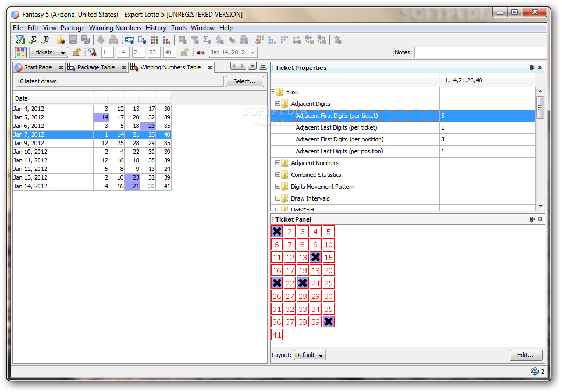
Task: Expand the Adjacent Numbers folder
Action: click(x=278, y=163)
